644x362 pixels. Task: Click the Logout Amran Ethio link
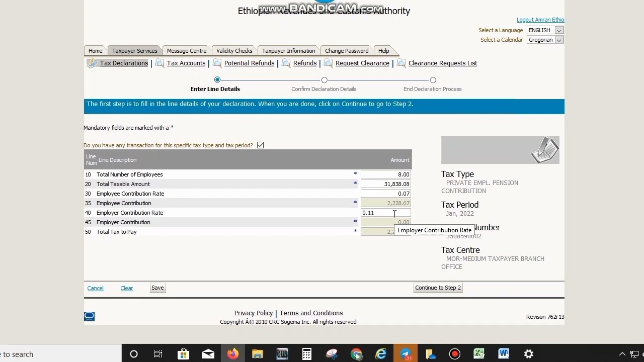540,20
